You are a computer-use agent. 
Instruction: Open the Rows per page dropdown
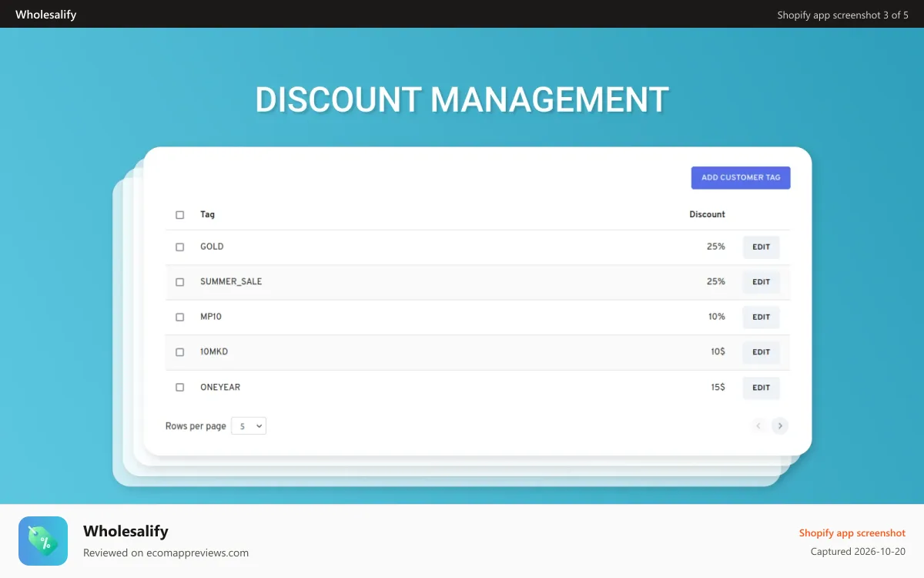click(249, 425)
